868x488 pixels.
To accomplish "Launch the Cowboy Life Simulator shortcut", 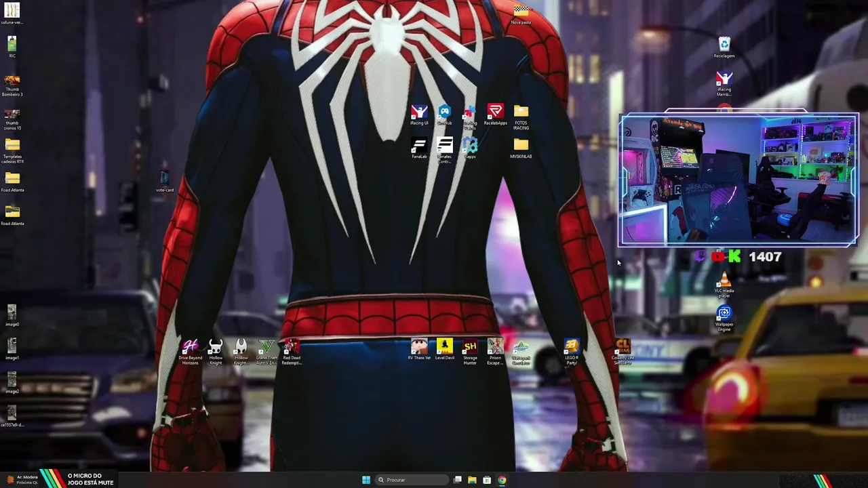I will pos(623,352).
